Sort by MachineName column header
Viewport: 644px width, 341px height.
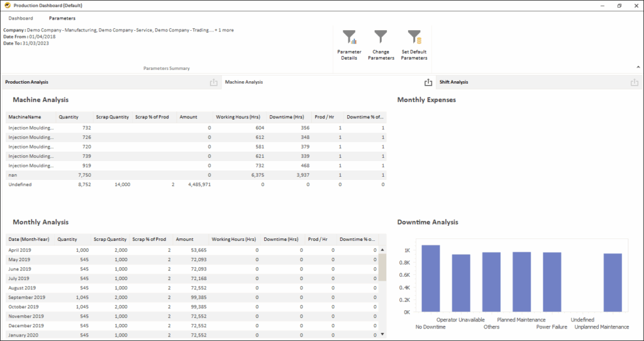(x=25, y=117)
